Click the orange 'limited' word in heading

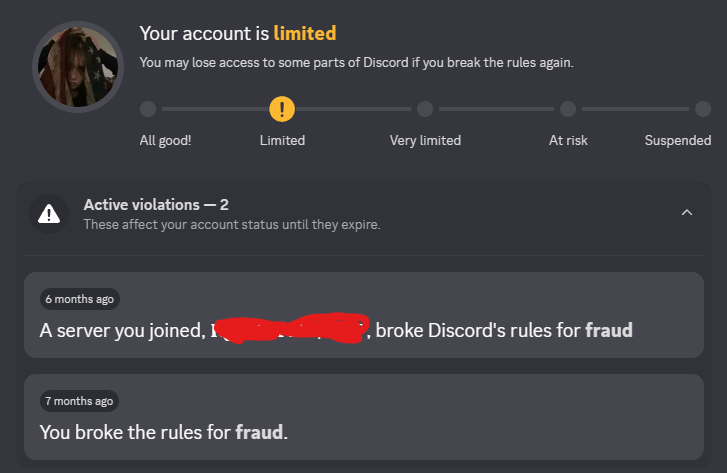click(x=304, y=33)
